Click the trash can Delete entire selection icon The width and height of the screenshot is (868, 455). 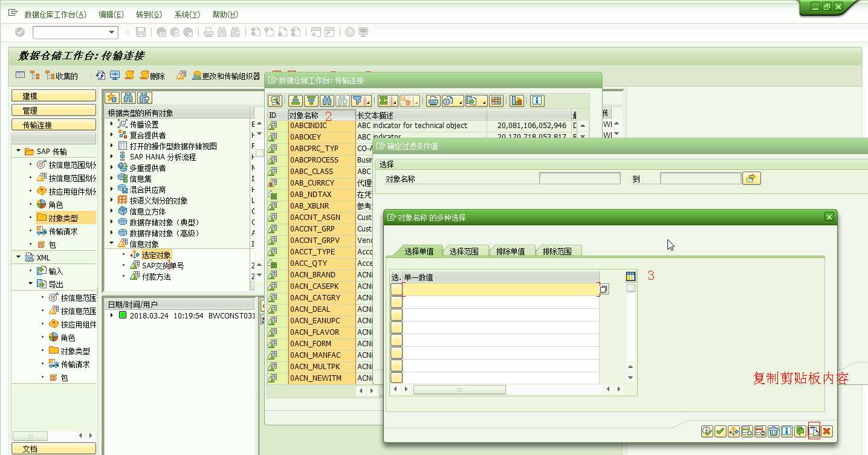[x=774, y=431]
